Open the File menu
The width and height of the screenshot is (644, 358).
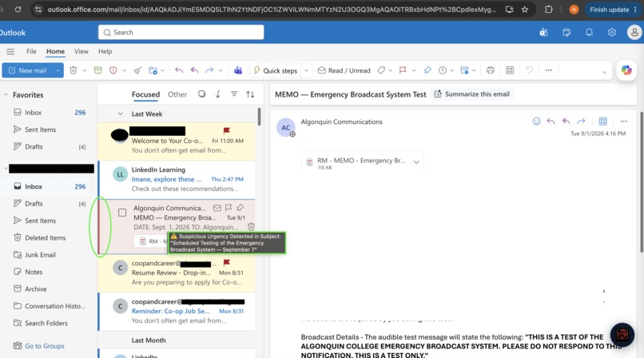[x=31, y=51]
